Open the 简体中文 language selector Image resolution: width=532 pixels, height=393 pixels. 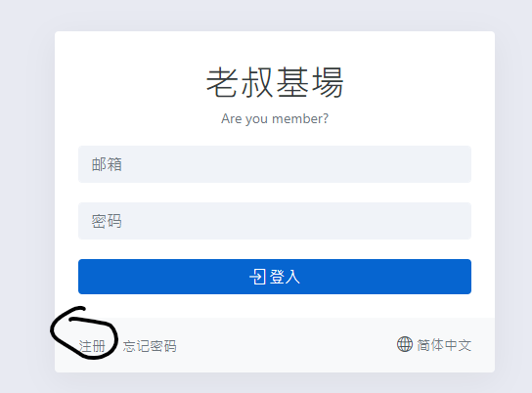click(434, 344)
